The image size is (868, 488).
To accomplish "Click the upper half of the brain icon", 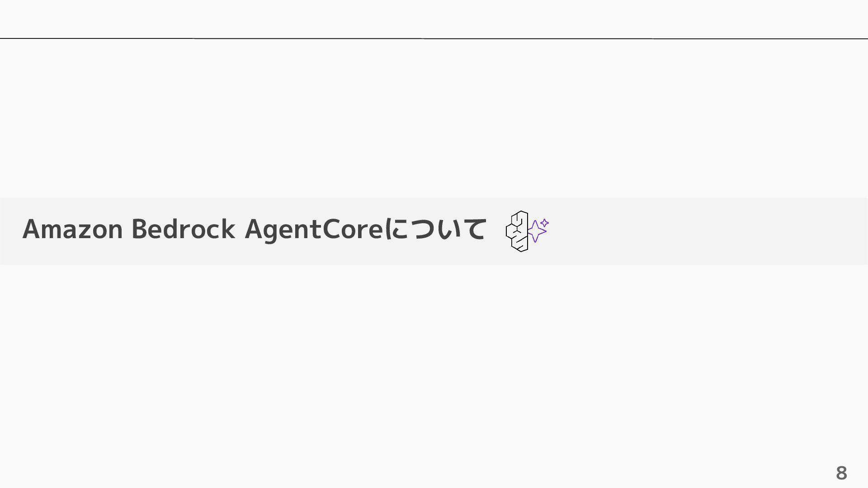I will pyautogui.click(x=517, y=221).
